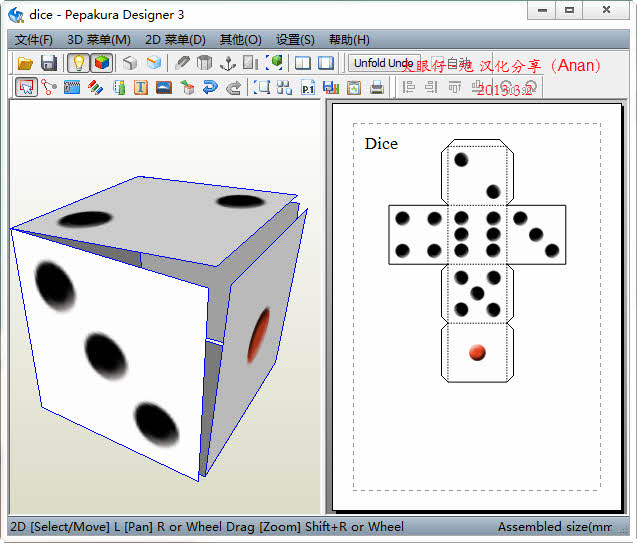Click the insert image tool icon
This screenshot has height=543, width=637.
click(164, 88)
